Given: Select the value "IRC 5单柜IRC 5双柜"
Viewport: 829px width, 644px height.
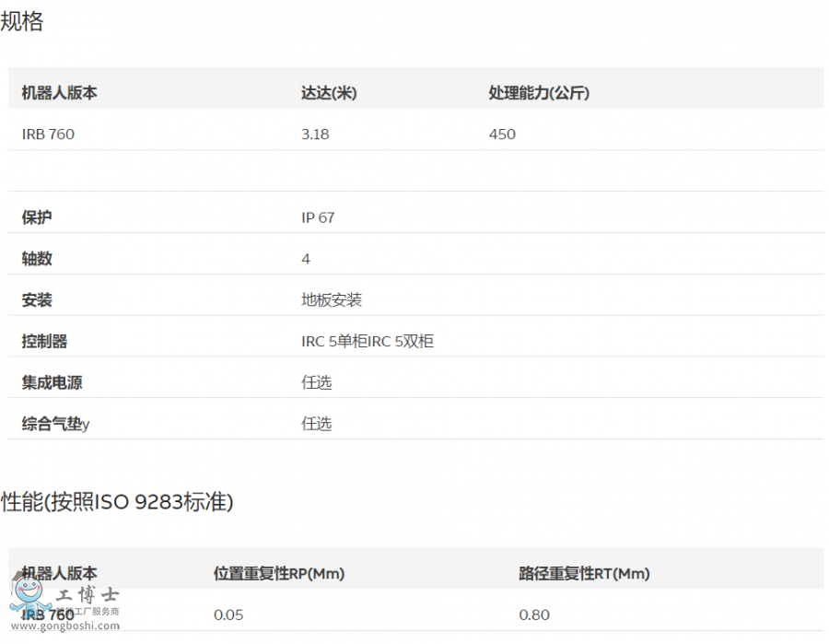Looking at the screenshot, I should pos(368,341).
